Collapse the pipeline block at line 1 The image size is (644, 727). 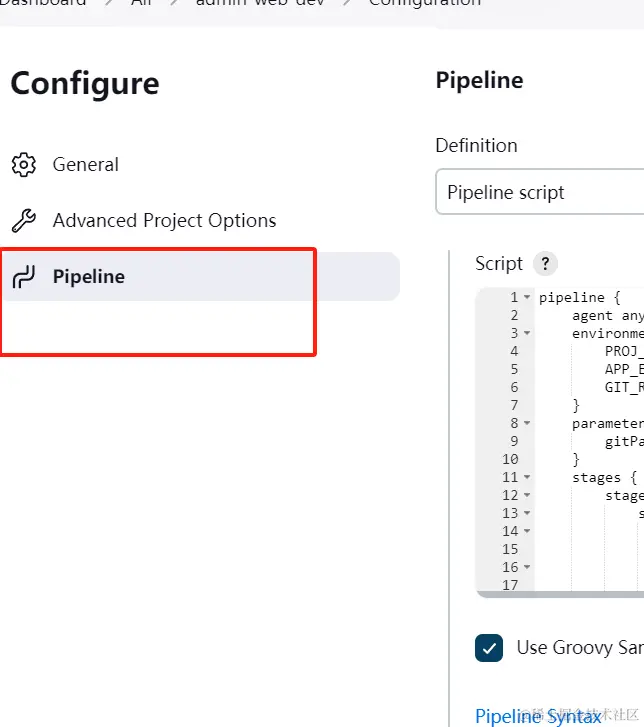click(x=527, y=298)
